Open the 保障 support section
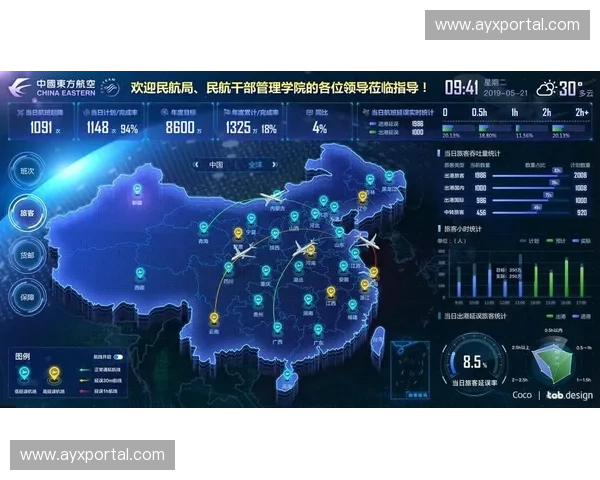 tap(27, 297)
